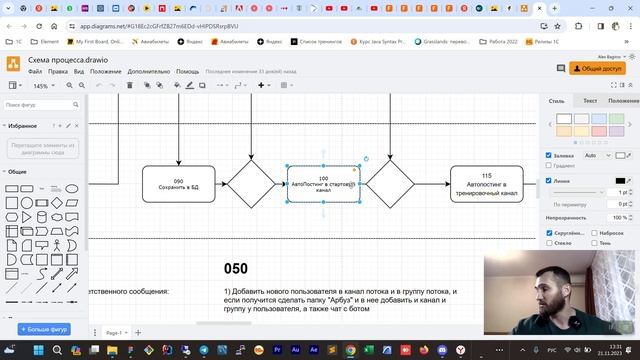This screenshot has height=360, width=640.
Task: Pick the pink-red style swatch
Action: (x=599, y=131)
